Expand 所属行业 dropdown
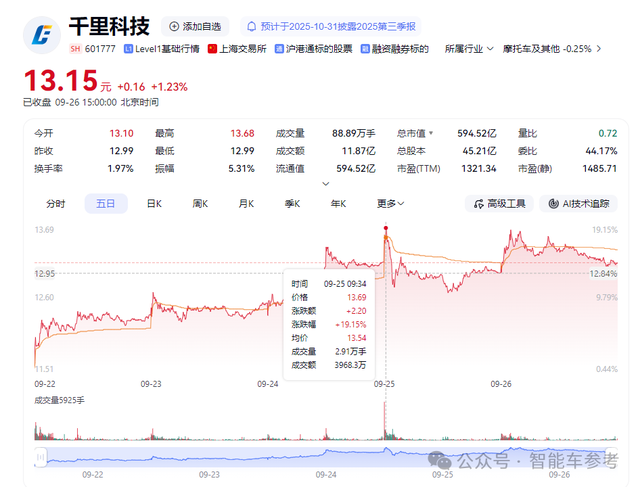The width and height of the screenshot is (640, 487). coord(469,49)
